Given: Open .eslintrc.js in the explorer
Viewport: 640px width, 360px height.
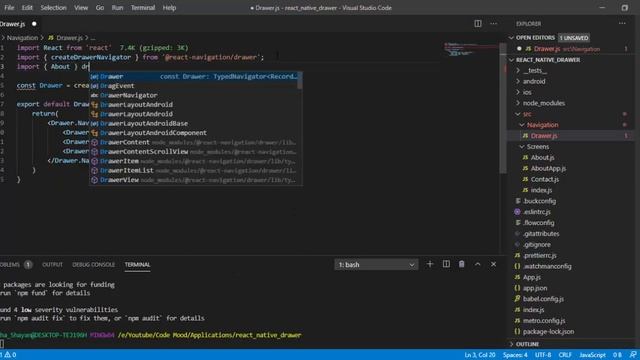Looking at the screenshot, I should coord(536,212).
